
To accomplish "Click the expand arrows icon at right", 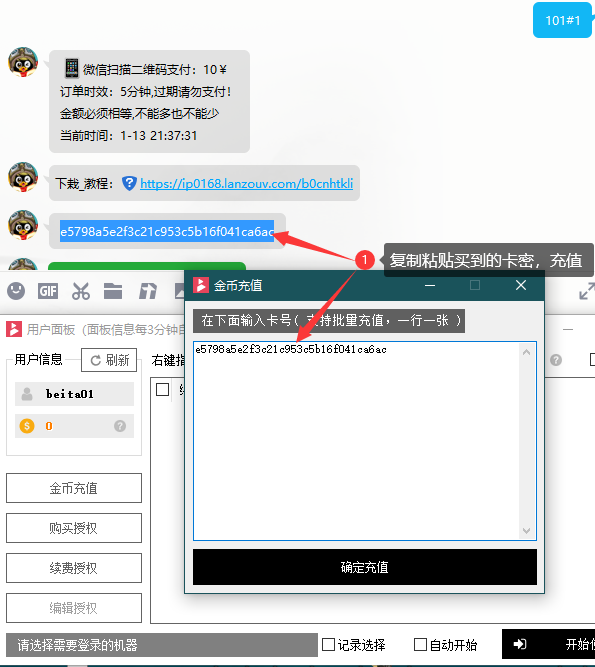I will pos(586,291).
